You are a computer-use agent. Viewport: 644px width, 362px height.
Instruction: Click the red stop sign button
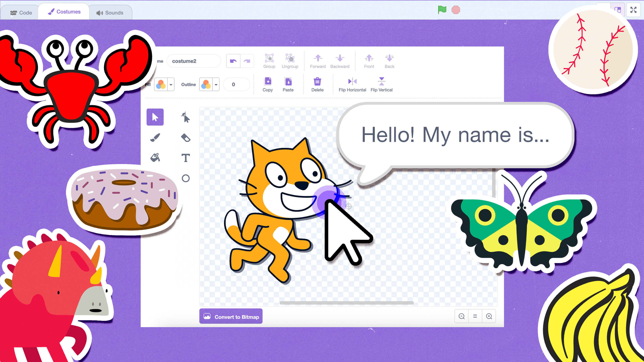[456, 10]
